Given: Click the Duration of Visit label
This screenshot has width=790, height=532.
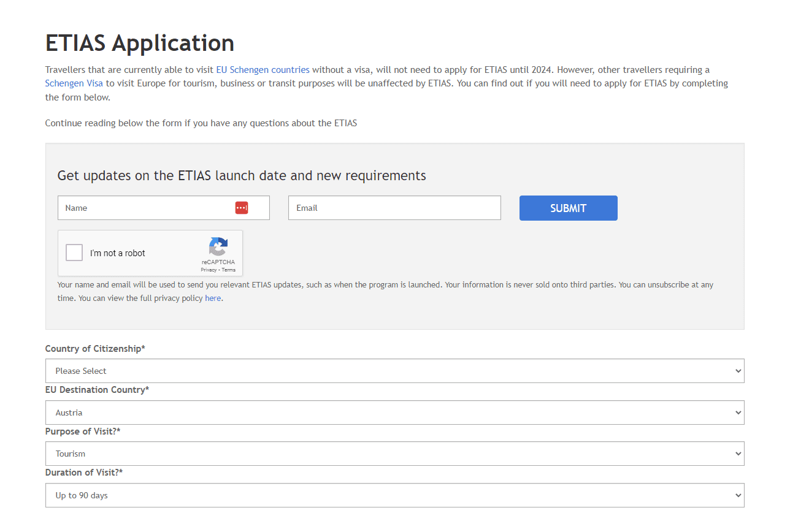Looking at the screenshot, I should coord(84,473).
